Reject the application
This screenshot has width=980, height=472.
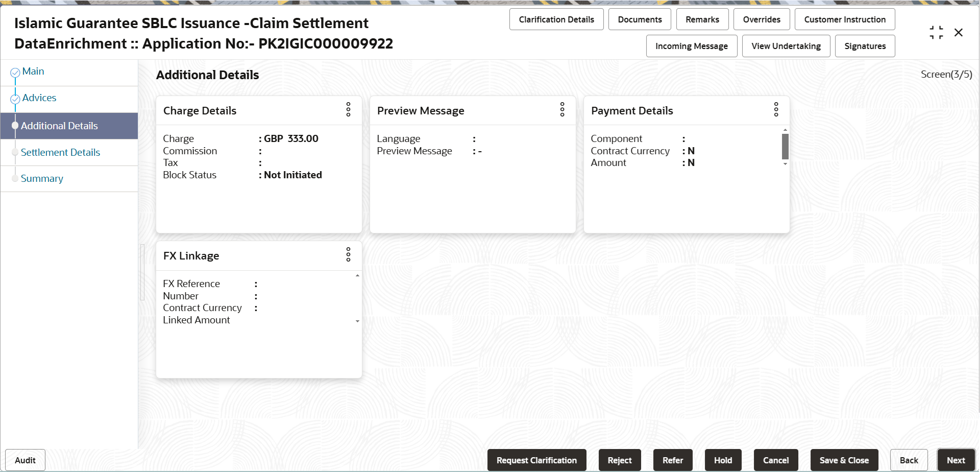click(x=620, y=460)
